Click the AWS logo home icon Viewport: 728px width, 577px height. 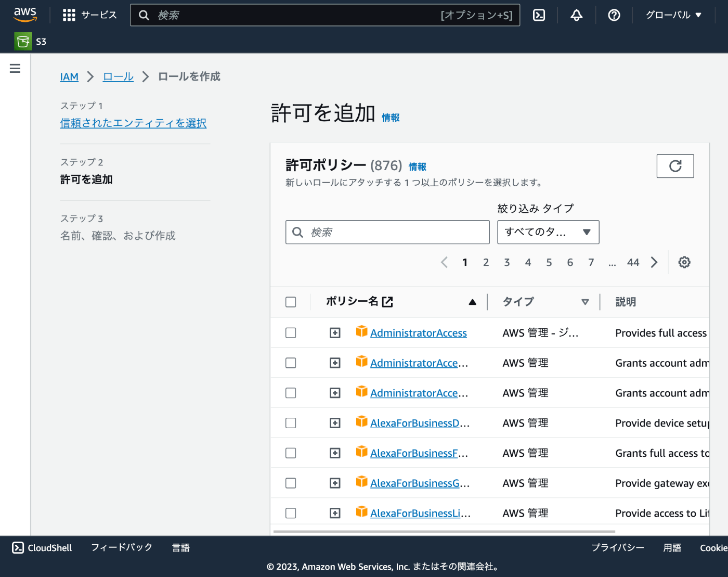[25, 15]
